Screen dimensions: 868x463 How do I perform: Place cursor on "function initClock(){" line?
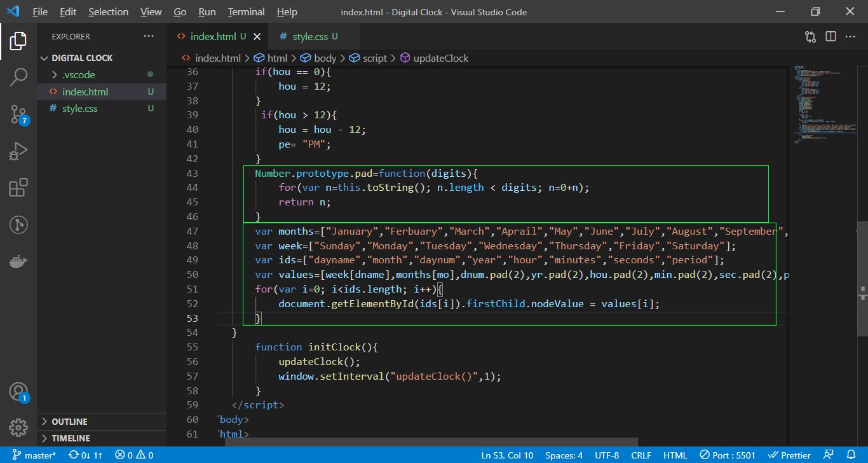[316, 347]
